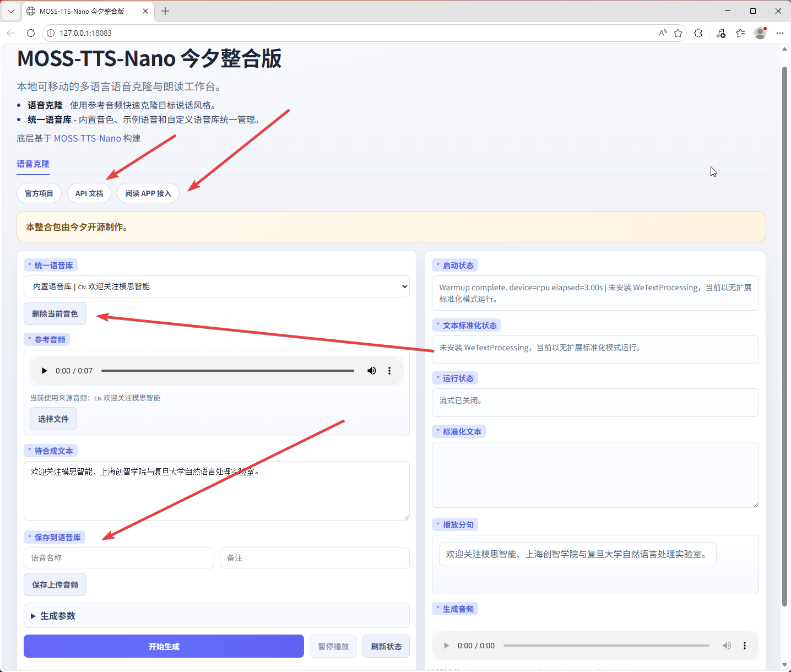The width and height of the screenshot is (791, 672).
Task: Open new browser tab with plus button
Action: click(x=165, y=11)
